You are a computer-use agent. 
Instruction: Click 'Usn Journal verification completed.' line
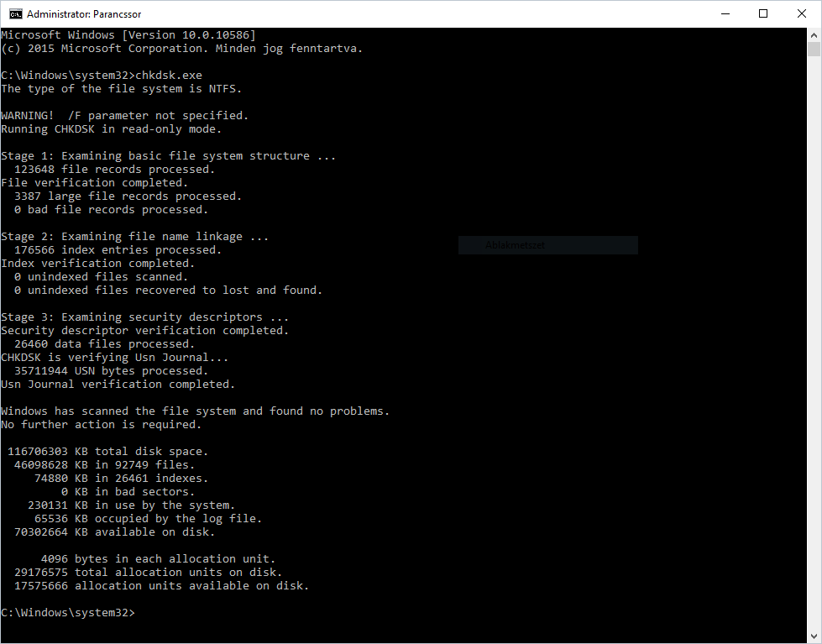118,385
